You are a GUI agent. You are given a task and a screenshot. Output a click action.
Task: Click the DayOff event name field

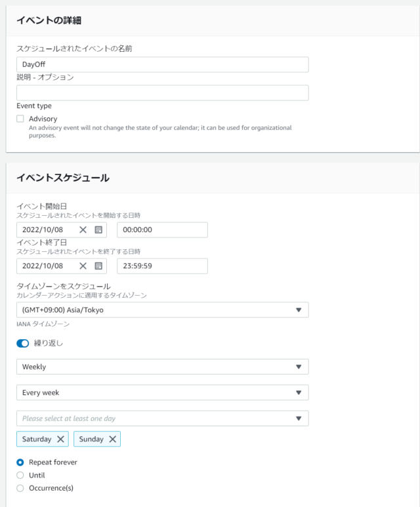(x=163, y=65)
